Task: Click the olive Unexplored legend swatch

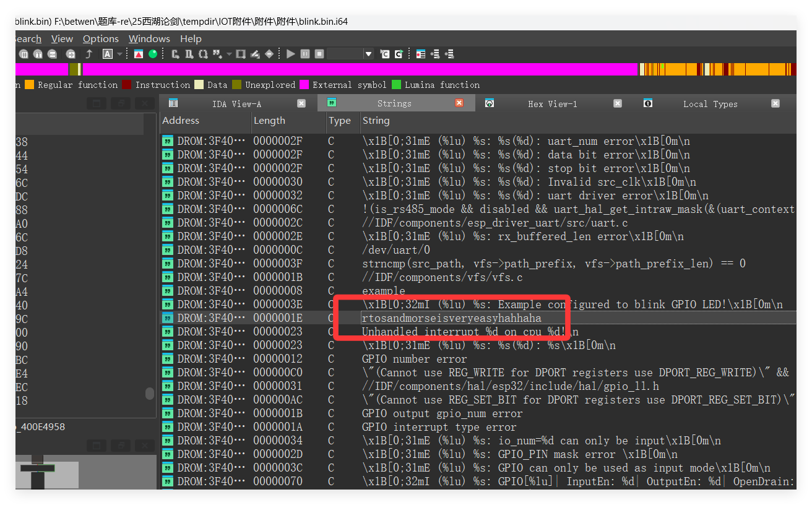Action: pyautogui.click(x=236, y=85)
